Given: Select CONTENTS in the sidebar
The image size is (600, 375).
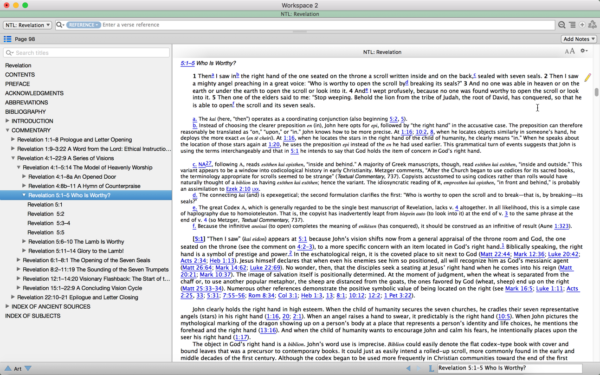Looking at the screenshot, I should [x=20, y=75].
